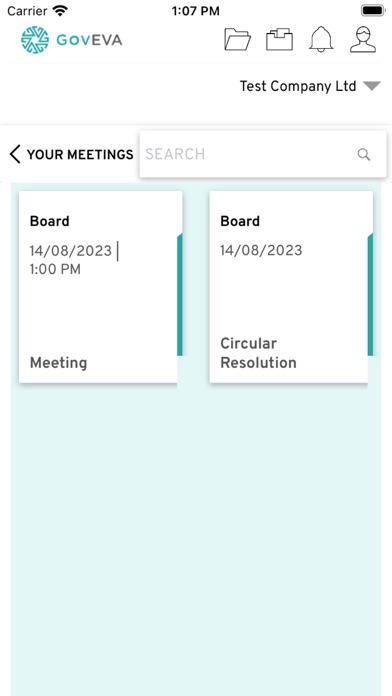392x696 pixels.
Task: Open notifications bell icon
Action: [x=321, y=40]
